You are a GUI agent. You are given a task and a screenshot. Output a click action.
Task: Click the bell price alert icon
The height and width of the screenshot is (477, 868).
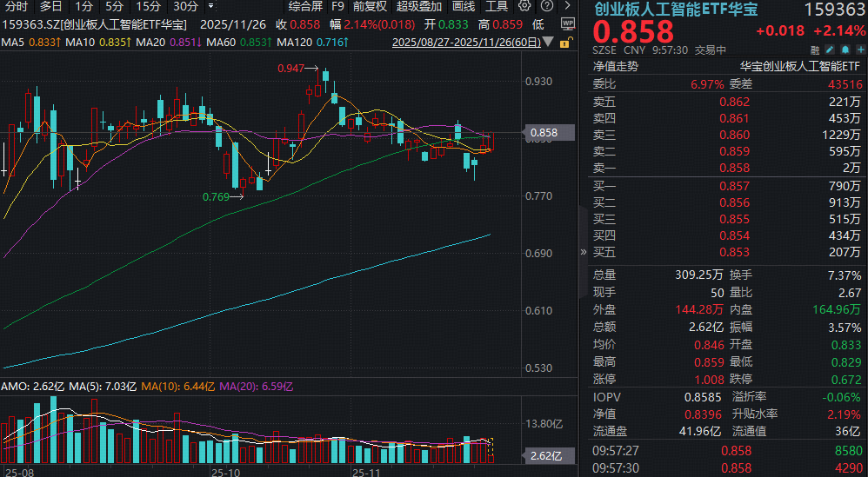point(845,50)
